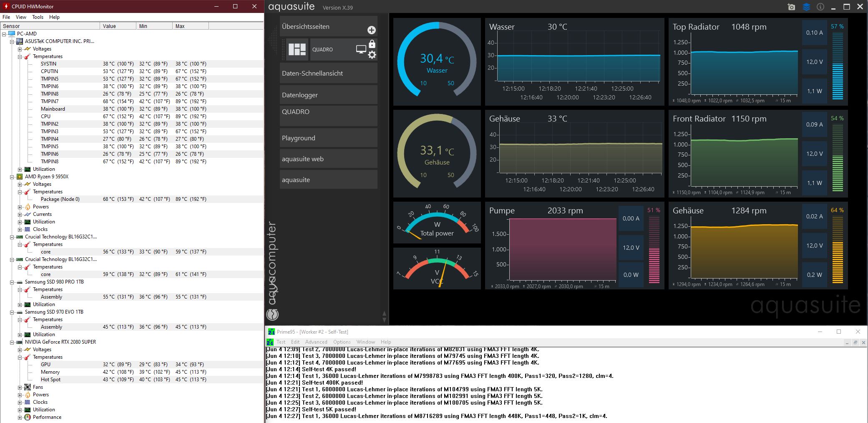Open Daten-Schnellansicht in aquasuite sidebar
The image size is (868, 423).
(x=328, y=73)
